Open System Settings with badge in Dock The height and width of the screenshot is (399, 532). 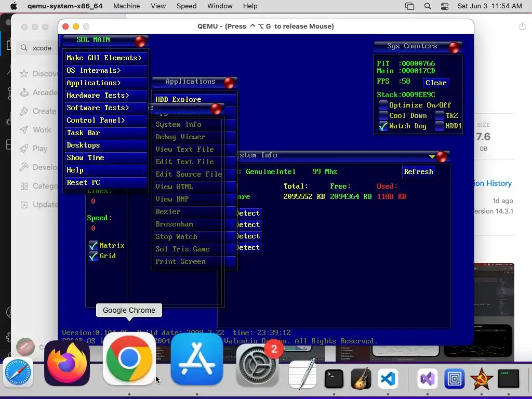click(257, 365)
